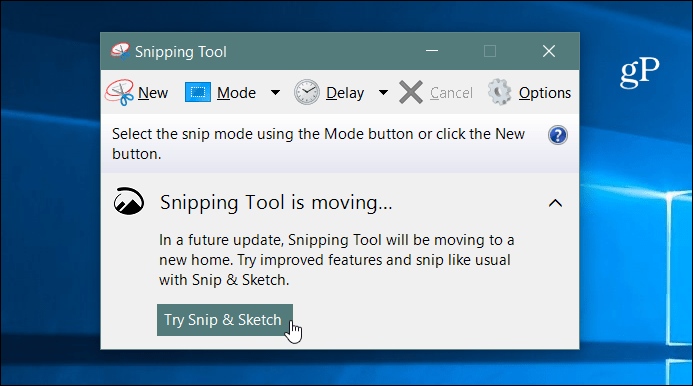The width and height of the screenshot is (693, 386).
Task: Click the "Snipping Tool is moving..." heading
Action: tap(276, 203)
